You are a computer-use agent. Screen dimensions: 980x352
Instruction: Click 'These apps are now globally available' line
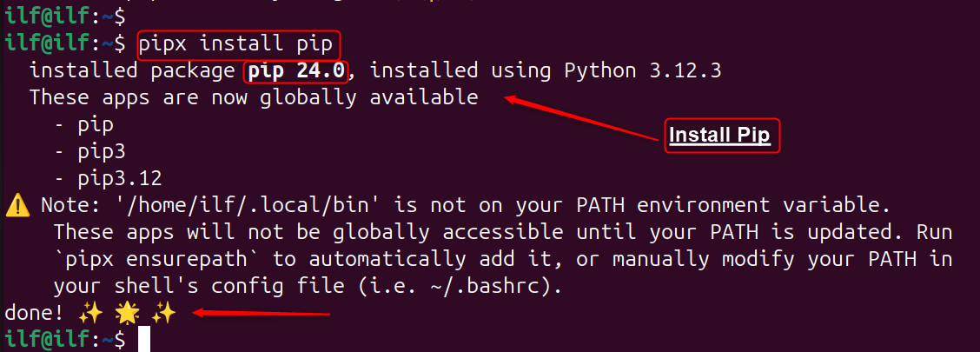click(254, 97)
